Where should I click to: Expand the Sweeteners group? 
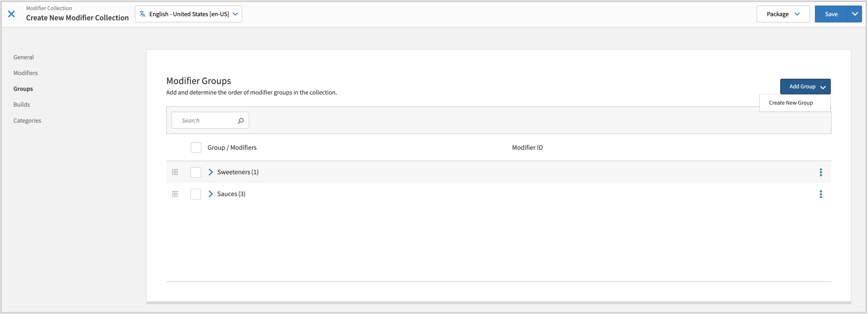pyautogui.click(x=211, y=172)
